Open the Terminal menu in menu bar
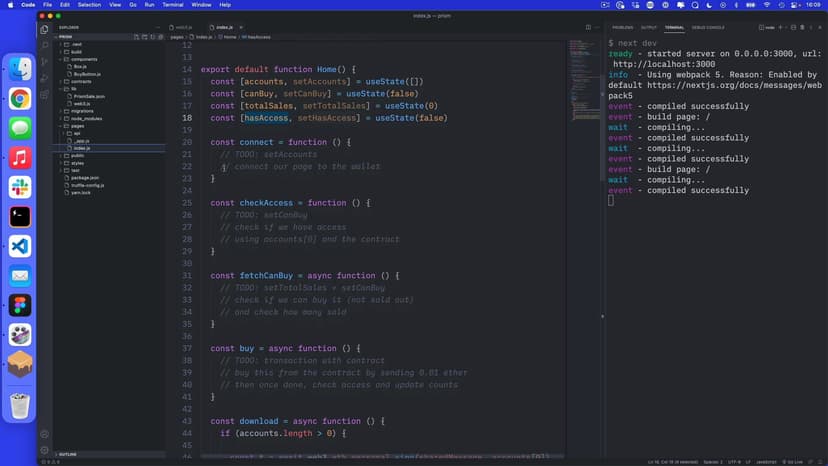The height and width of the screenshot is (466, 828). tap(174, 5)
